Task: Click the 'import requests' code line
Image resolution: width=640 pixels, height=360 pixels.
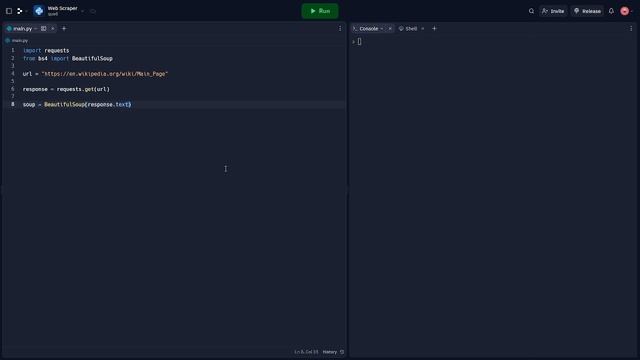Action: (x=46, y=51)
